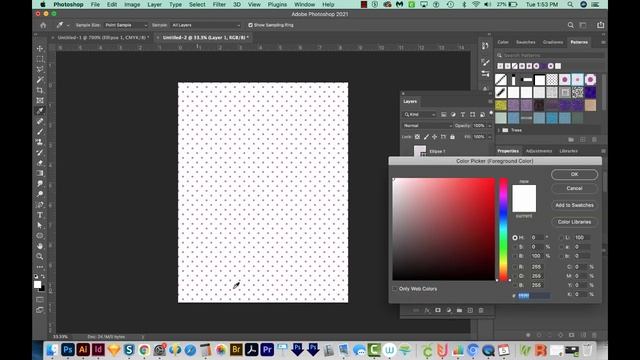The height and width of the screenshot is (360, 640).
Task: Select the Eyedropper tool in the toolbar
Action: (x=40, y=111)
